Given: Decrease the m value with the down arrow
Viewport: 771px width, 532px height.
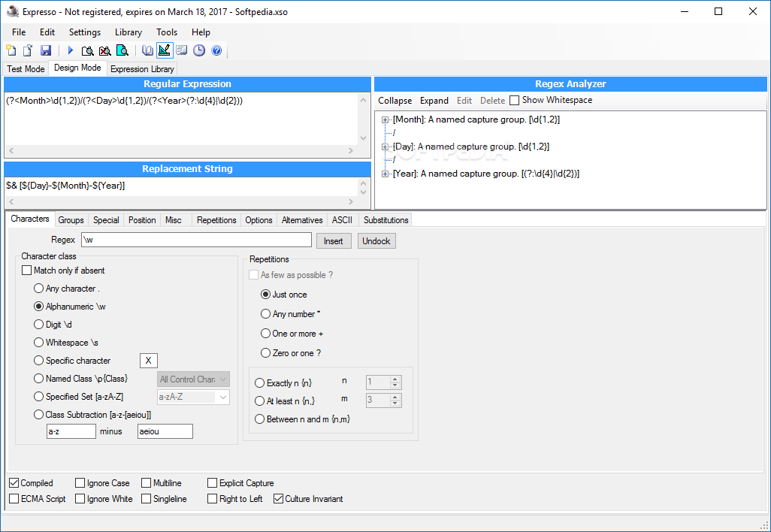Looking at the screenshot, I should click(x=395, y=404).
